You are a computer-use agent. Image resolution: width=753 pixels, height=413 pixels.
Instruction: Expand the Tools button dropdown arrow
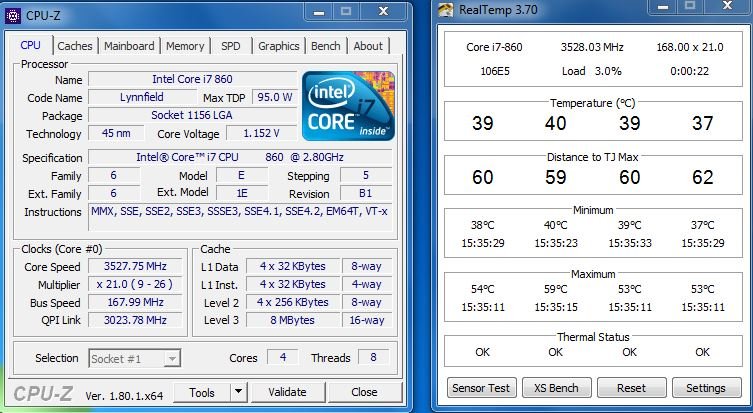pyautogui.click(x=239, y=392)
